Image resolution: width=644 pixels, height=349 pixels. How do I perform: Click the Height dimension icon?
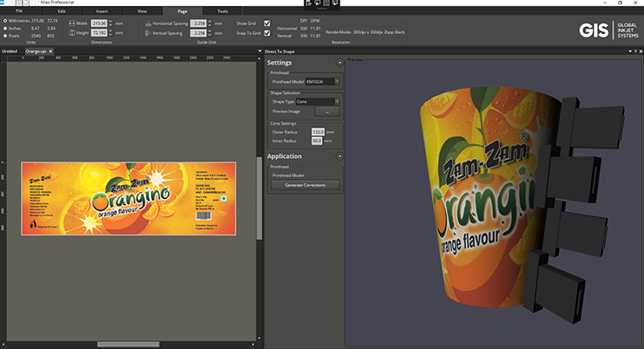click(72, 33)
